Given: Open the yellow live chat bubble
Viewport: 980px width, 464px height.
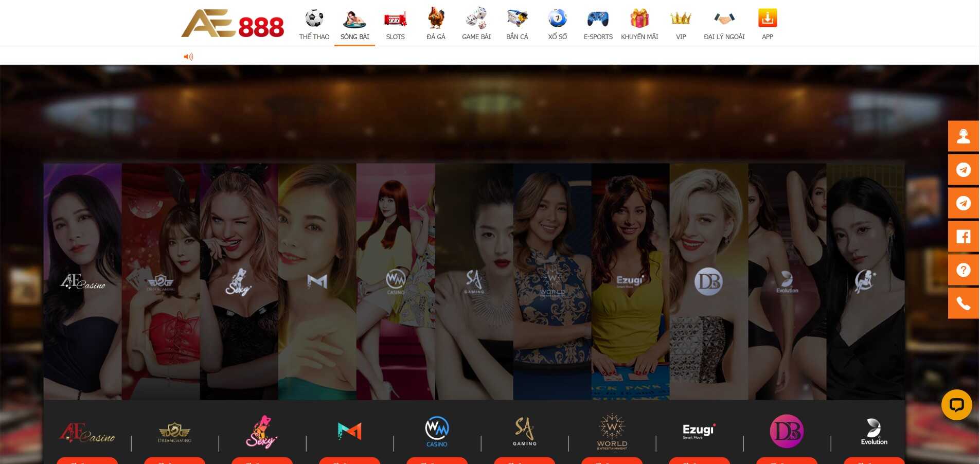Looking at the screenshot, I should click(957, 405).
